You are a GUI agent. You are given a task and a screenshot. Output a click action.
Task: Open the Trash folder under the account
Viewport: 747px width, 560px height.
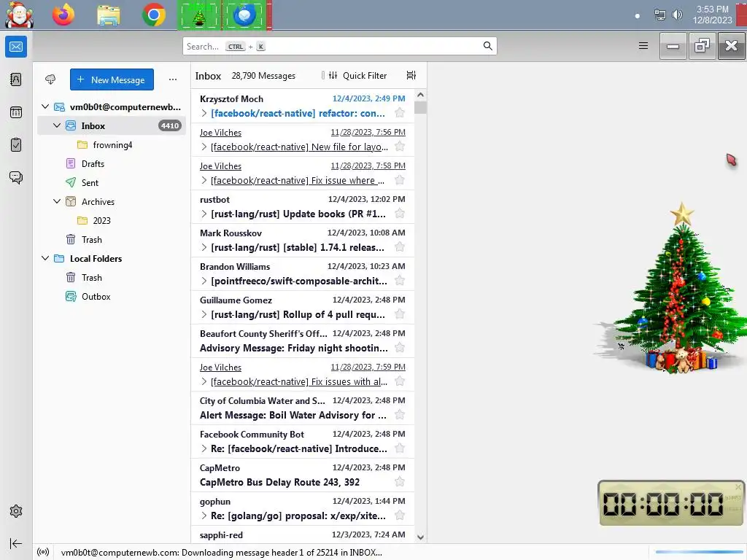point(112,239)
